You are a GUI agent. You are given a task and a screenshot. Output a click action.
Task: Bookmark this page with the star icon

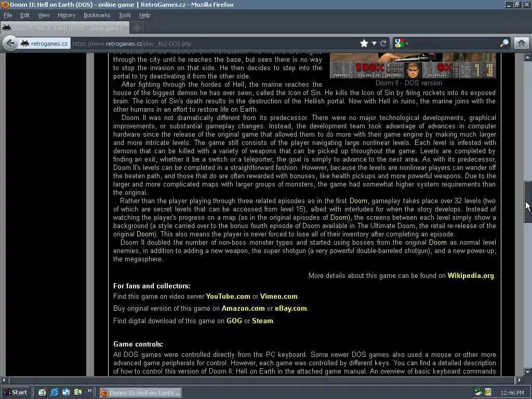coord(364,44)
